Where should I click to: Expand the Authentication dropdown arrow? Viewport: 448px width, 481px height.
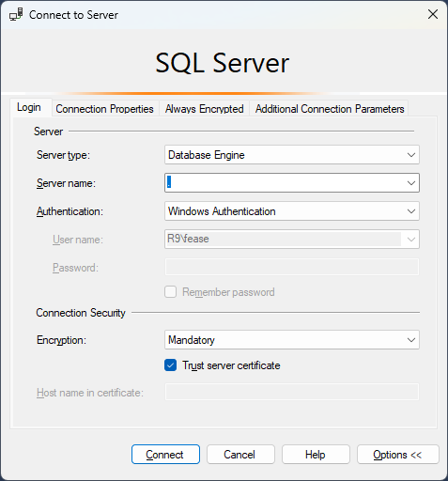[x=411, y=211]
